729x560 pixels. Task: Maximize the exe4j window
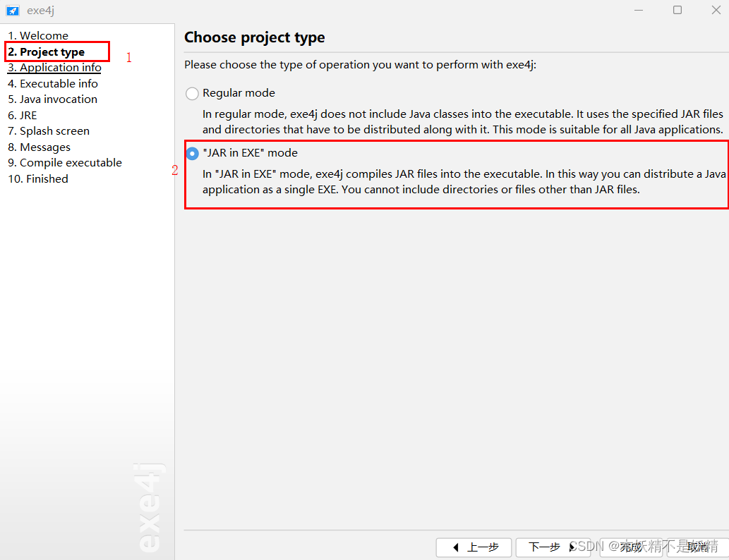[677, 10]
